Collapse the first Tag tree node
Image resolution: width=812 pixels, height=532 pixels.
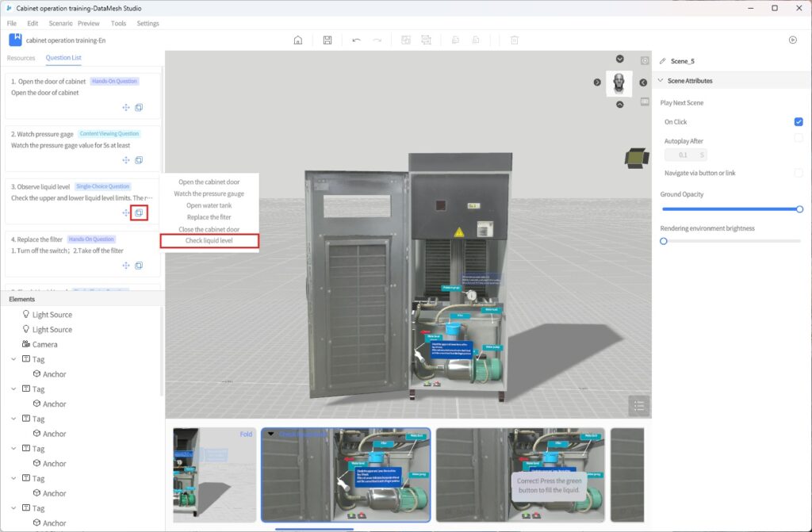(x=13, y=359)
